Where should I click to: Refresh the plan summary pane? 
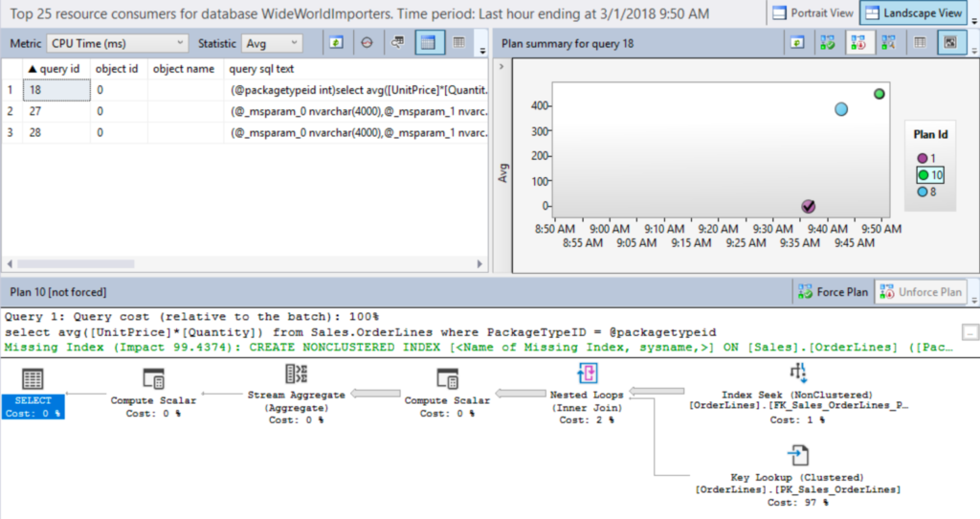point(796,43)
